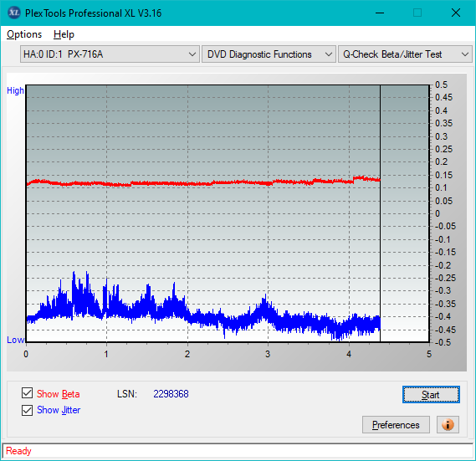Open the Options menu
The image size is (476, 461).
24,34
